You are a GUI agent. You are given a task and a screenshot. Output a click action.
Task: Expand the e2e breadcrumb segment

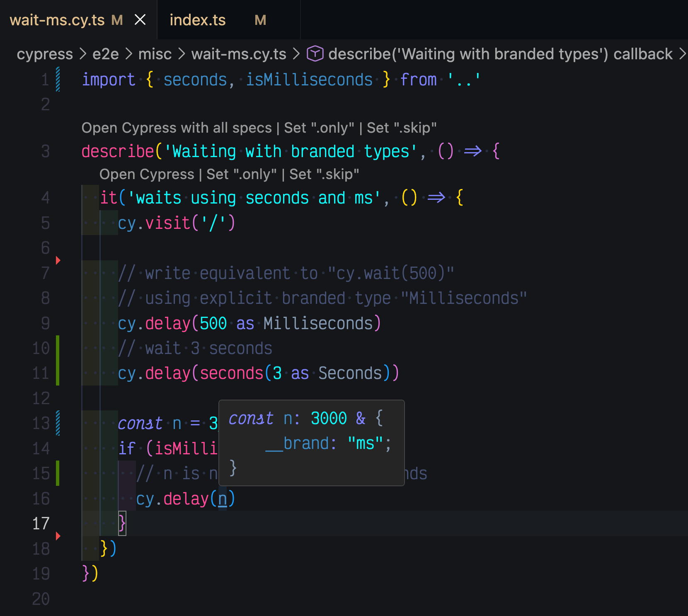click(x=105, y=54)
